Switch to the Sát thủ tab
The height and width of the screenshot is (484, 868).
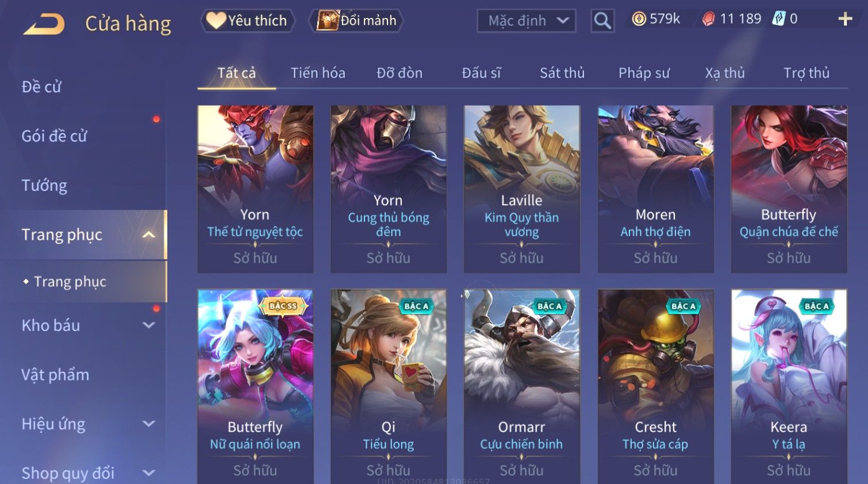pos(562,73)
